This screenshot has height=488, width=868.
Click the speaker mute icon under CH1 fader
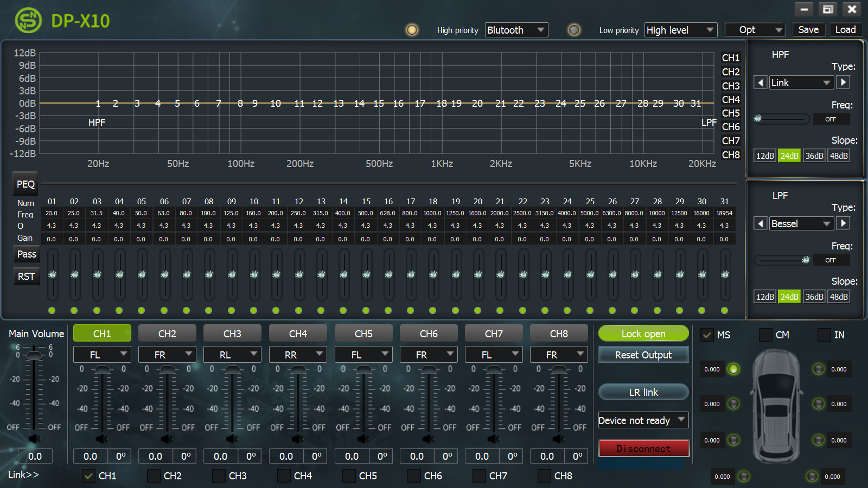pos(101,438)
